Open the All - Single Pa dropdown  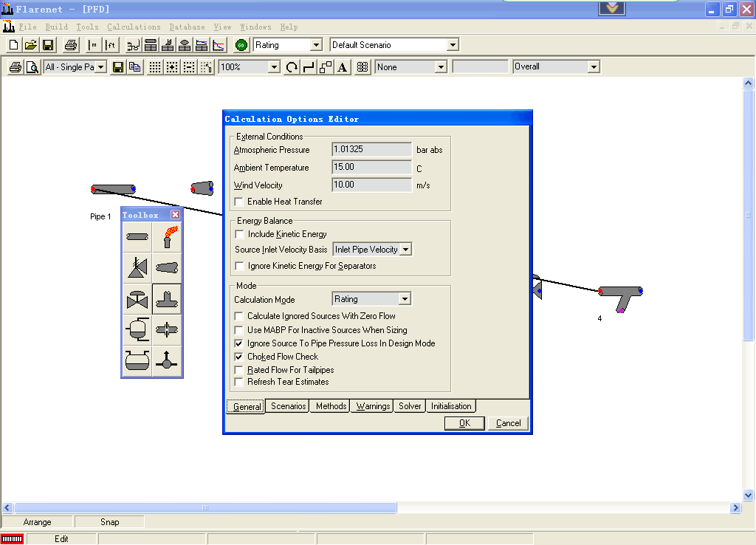100,67
